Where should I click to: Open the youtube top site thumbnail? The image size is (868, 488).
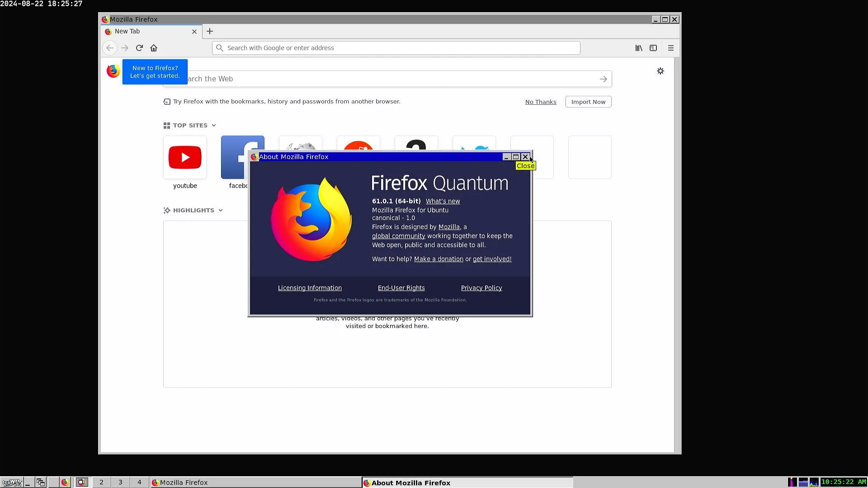tap(184, 157)
